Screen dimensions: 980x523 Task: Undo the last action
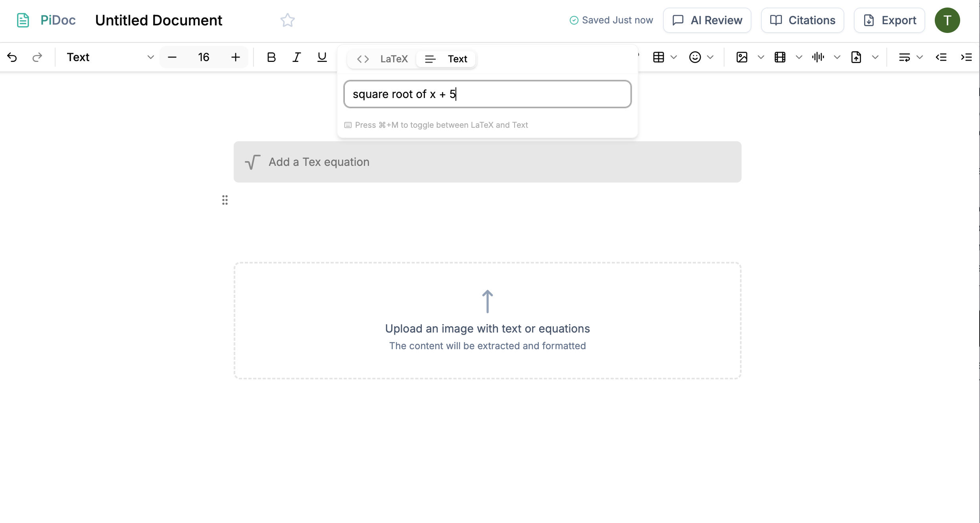point(12,57)
